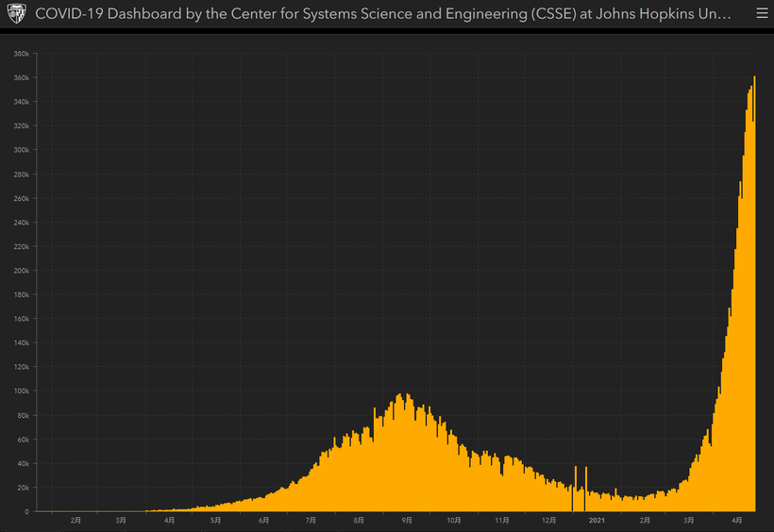Open the hamburger menu in header
This screenshot has height=532, width=774.
[x=762, y=14]
